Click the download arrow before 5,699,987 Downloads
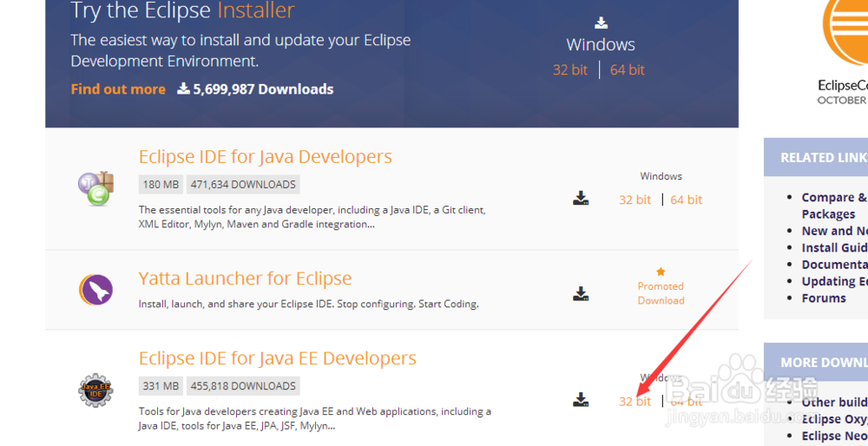This screenshot has width=868, height=446. 183,89
